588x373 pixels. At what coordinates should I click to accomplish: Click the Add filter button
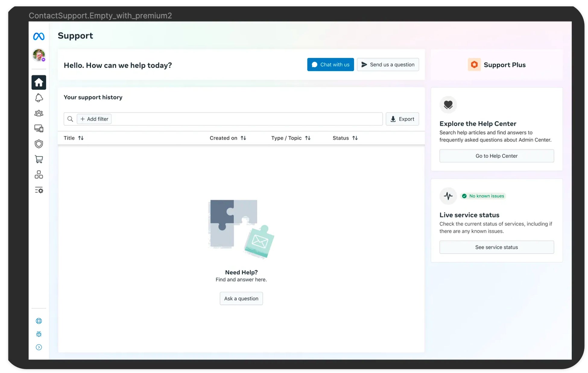pyautogui.click(x=94, y=119)
